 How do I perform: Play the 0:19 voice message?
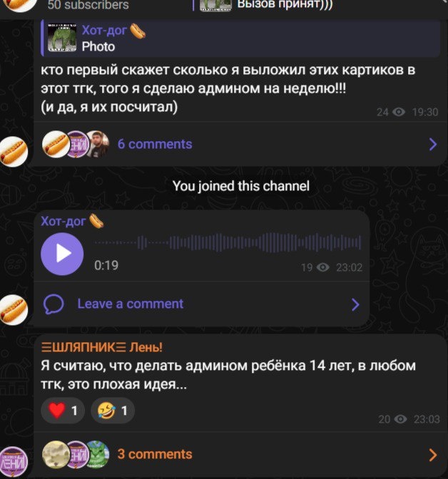pyautogui.click(x=62, y=254)
